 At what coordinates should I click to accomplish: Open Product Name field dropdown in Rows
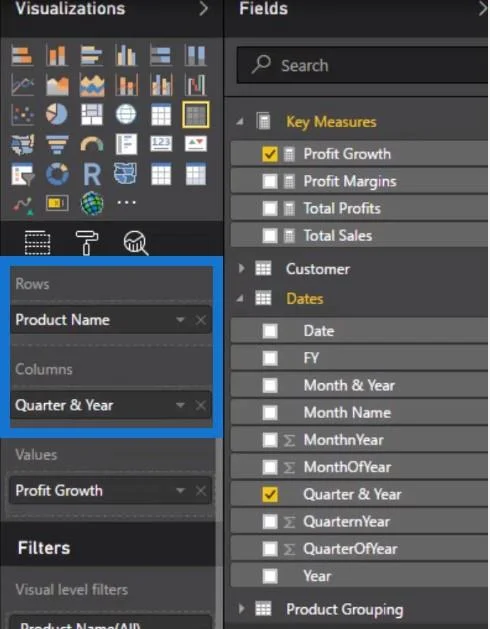[x=180, y=320]
